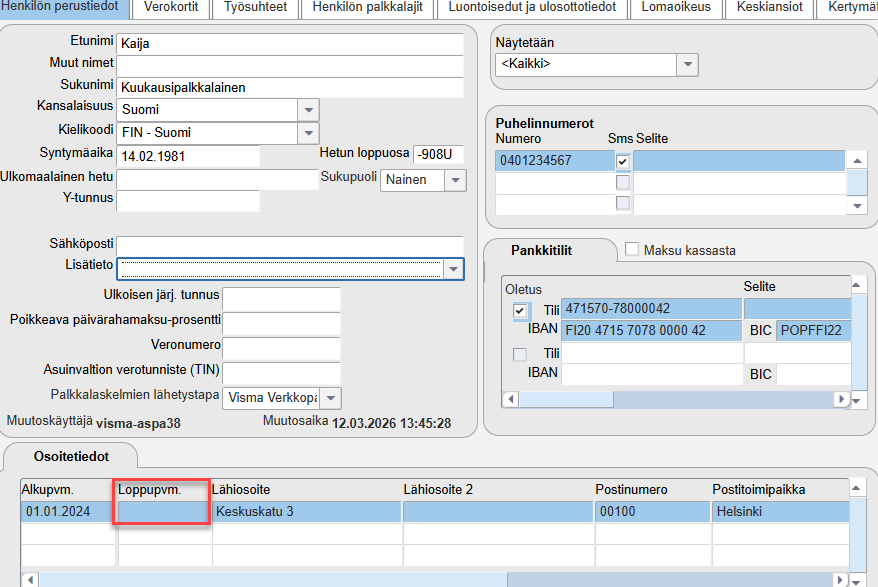
Task: Click the Asuinvaltion verotunniste (TIN) field
Action: 281,373
